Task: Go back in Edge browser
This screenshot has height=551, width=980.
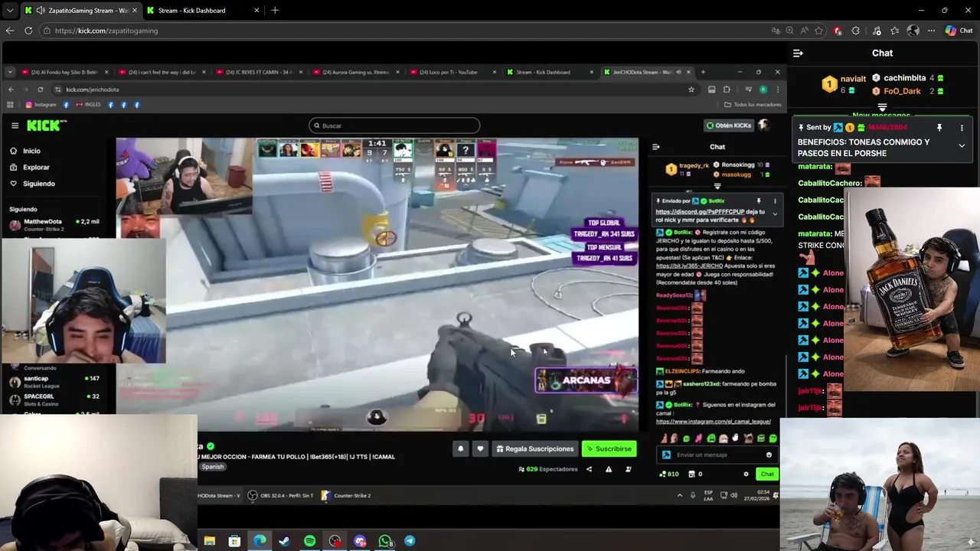Action: [x=10, y=31]
